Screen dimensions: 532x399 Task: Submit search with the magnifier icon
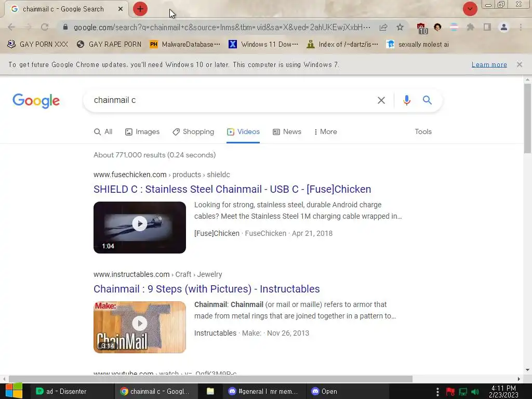[427, 100]
